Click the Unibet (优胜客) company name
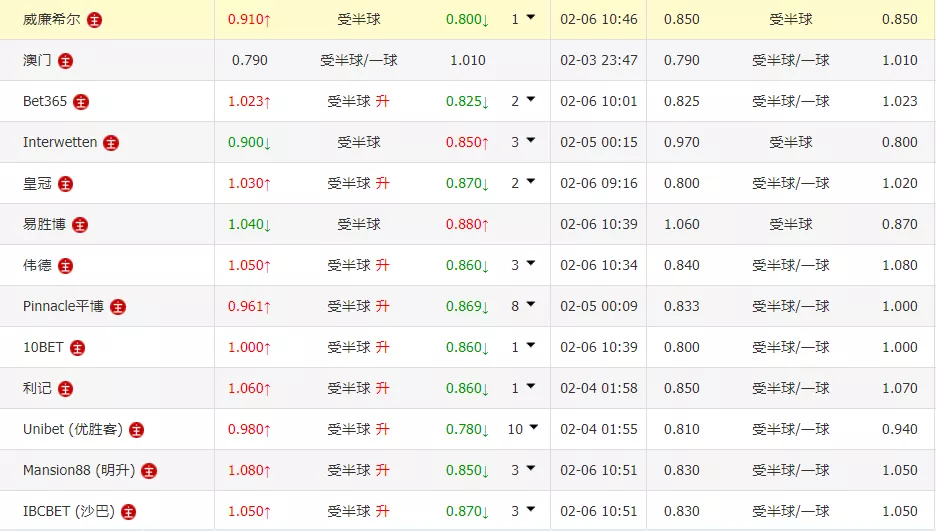 [x=73, y=429]
